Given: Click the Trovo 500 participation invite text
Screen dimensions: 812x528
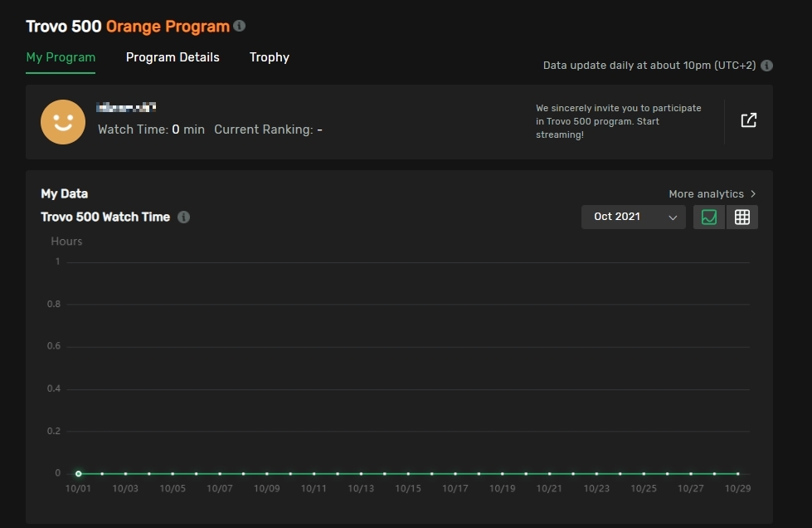Looking at the screenshot, I should [x=618, y=121].
